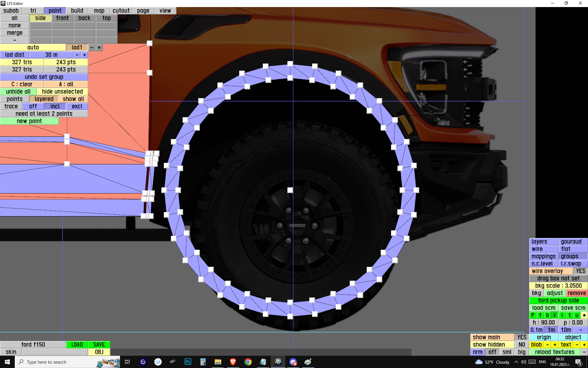
Task: Click the Windows Start button
Action: click(x=7, y=362)
